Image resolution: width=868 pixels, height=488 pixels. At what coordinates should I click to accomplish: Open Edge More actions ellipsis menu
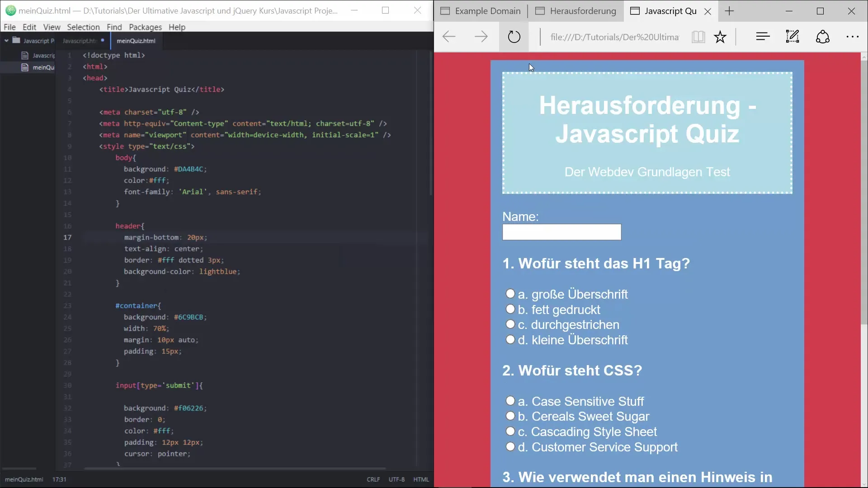click(x=853, y=37)
